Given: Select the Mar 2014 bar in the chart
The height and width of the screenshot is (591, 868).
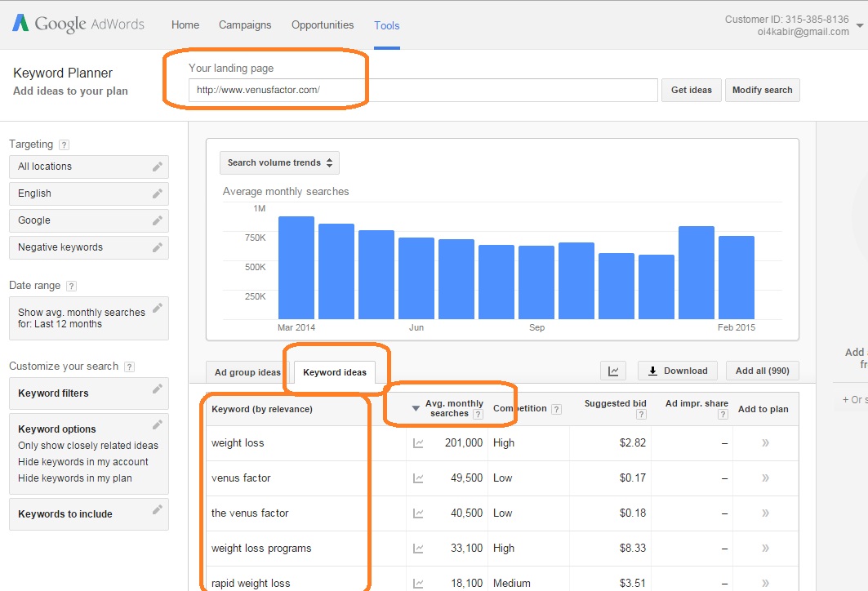Looking at the screenshot, I should click(x=296, y=268).
